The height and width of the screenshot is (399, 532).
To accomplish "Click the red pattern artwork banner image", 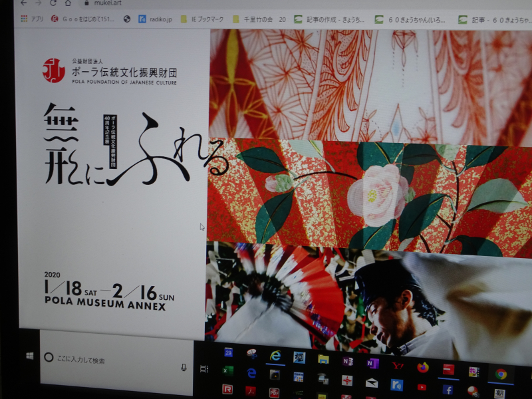I will tap(370, 86).
